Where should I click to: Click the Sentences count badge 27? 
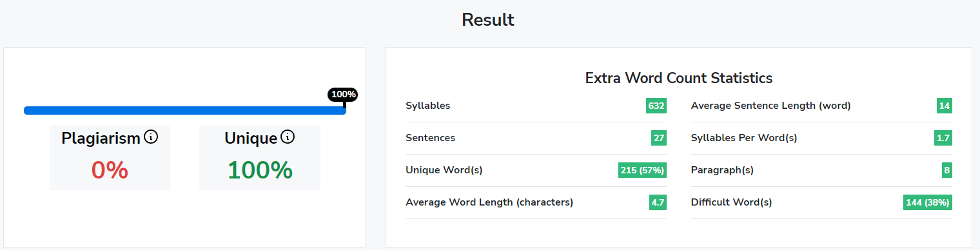point(659,138)
